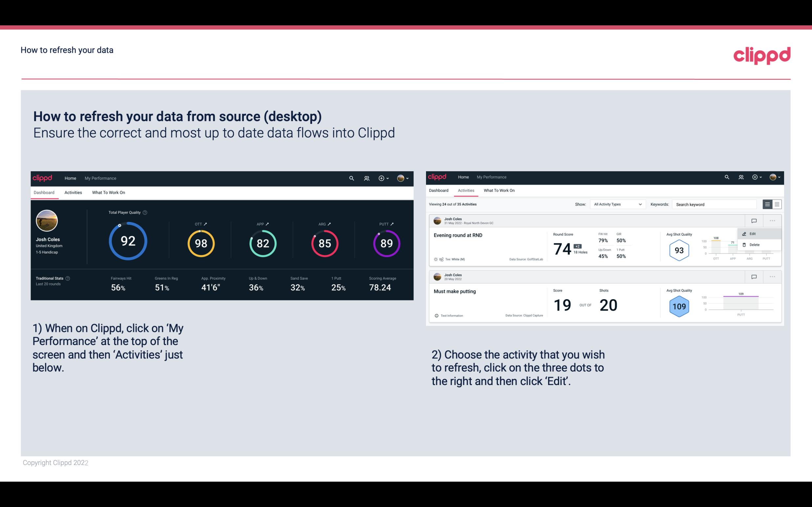The height and width of the screenshot is (507, 812).
Task: Click the search icon in the navigation bar
Action: coord(351,177)
